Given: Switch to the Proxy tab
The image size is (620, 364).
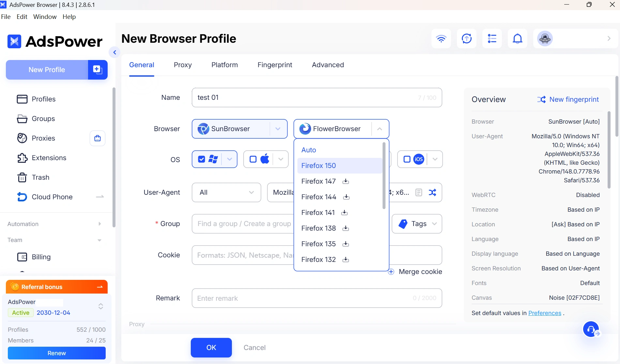Looking at the screenshot, I should coord(183,65).
